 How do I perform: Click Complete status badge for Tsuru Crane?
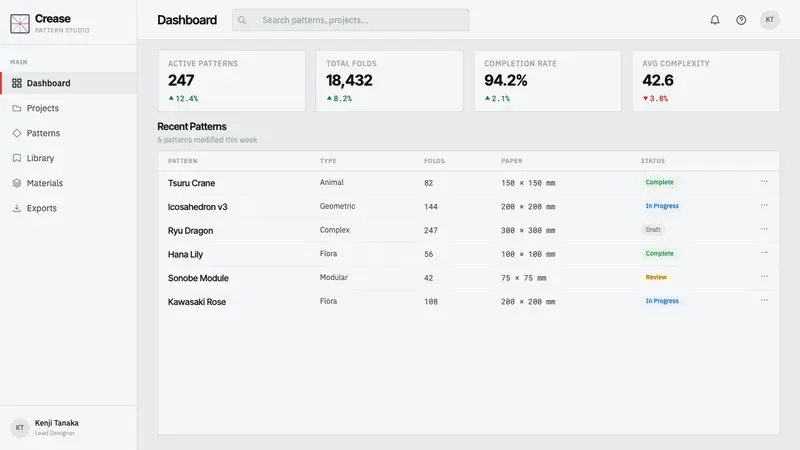tap(659, 182)
